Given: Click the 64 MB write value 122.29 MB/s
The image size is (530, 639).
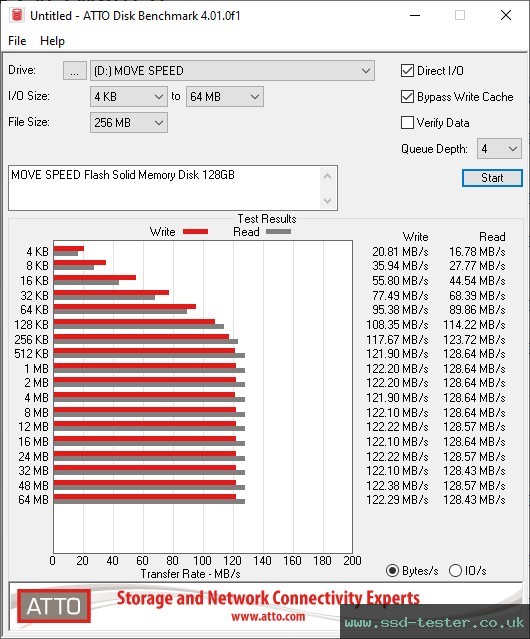Looking at the screenshot, I should coord(397,500).
